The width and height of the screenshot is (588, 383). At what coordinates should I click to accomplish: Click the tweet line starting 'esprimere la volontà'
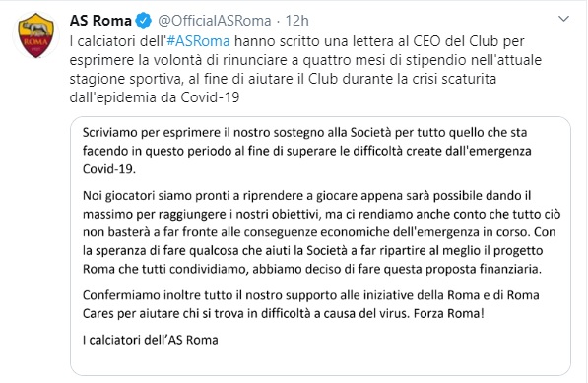coord(305,60)
